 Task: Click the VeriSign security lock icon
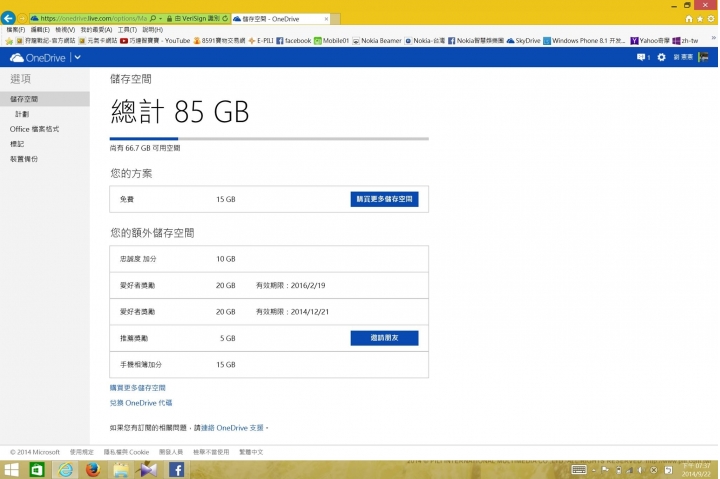pos(169,18)
